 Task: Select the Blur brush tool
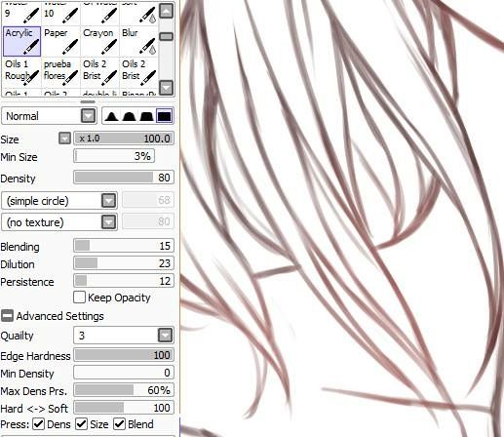[x=138, y=41]
